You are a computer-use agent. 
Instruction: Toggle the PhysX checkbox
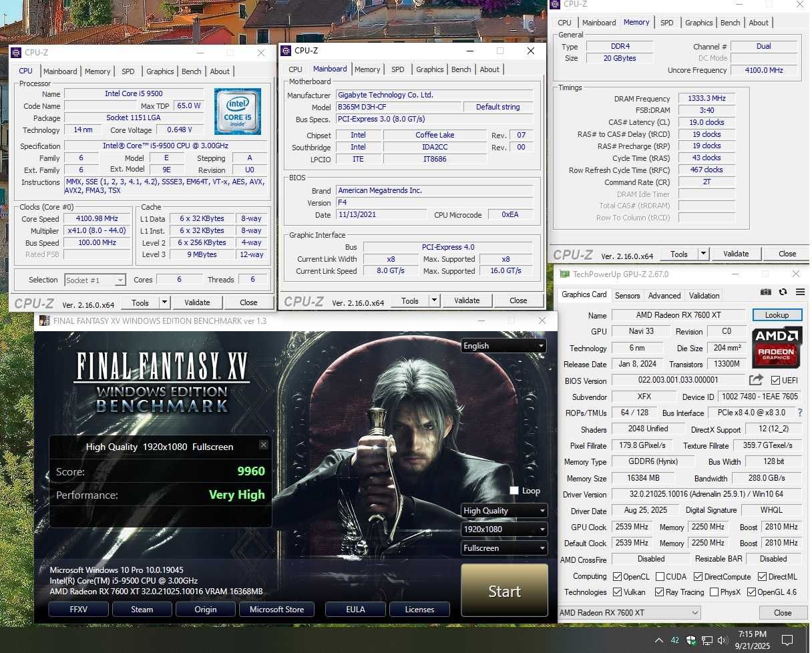[x=714, y=592]
